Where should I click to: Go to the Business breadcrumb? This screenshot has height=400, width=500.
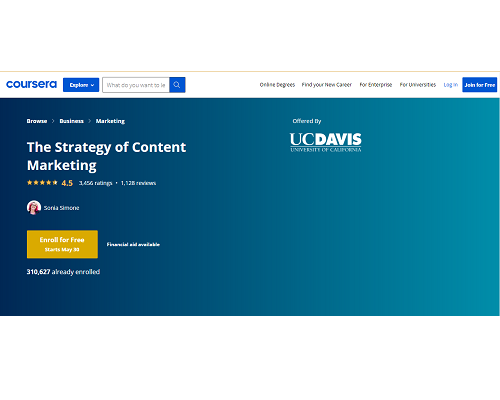pyautogui.click(x=71, y=121)
